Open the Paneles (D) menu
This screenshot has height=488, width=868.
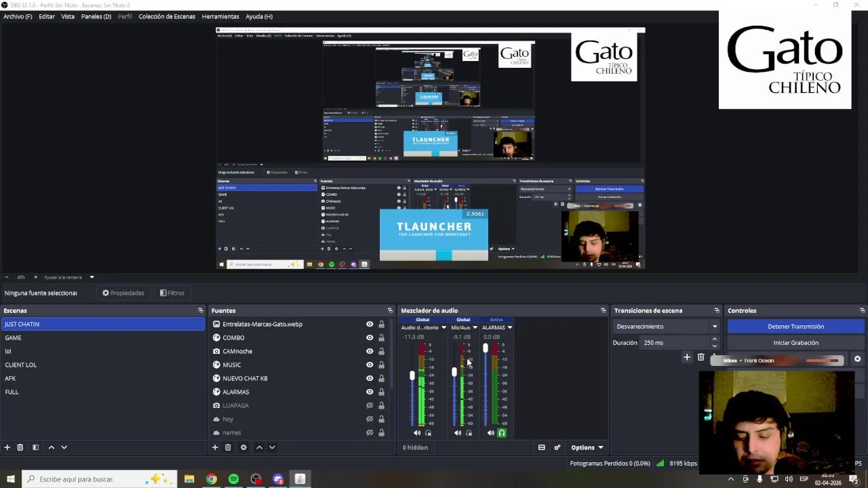click(x=96, y=16)
